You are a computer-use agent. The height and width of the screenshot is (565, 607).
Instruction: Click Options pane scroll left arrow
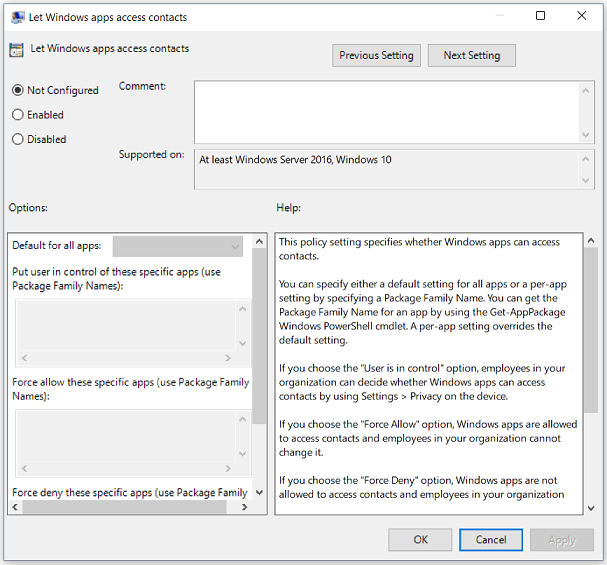click(15, 507)
